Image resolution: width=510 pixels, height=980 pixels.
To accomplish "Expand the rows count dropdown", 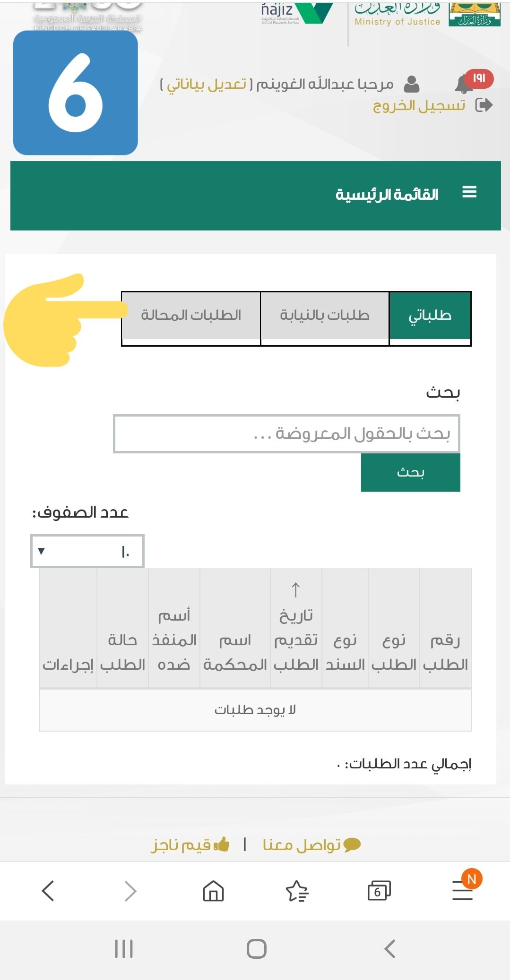I will [87, 551].
